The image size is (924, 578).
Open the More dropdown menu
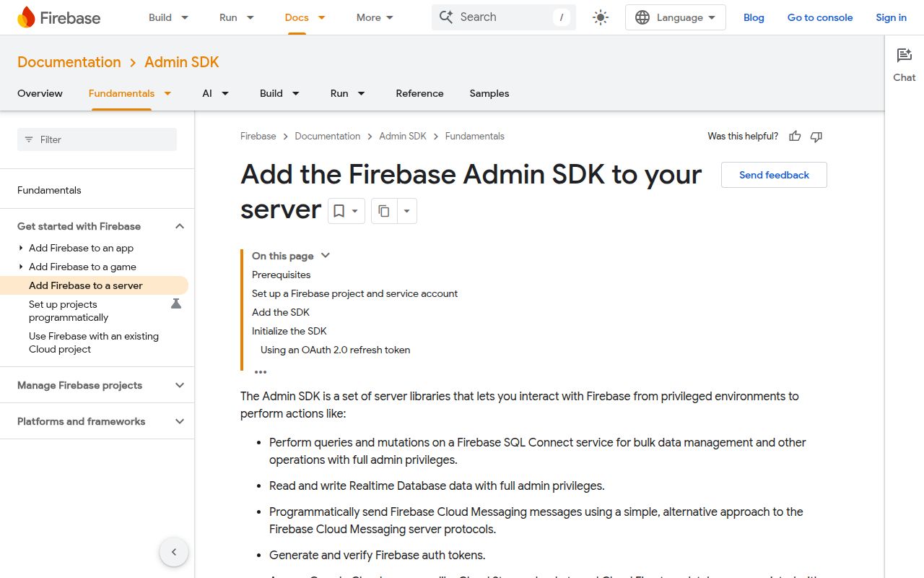[x=375, y=17]
